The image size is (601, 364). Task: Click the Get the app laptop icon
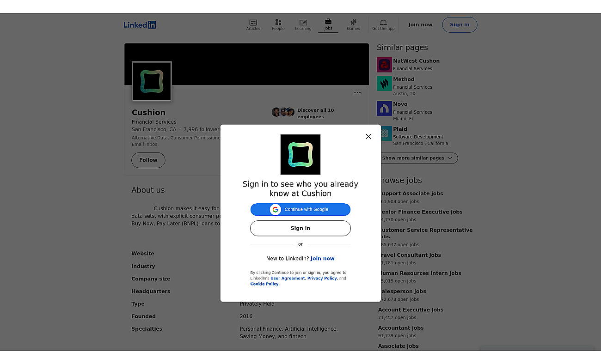click(383, 22)
